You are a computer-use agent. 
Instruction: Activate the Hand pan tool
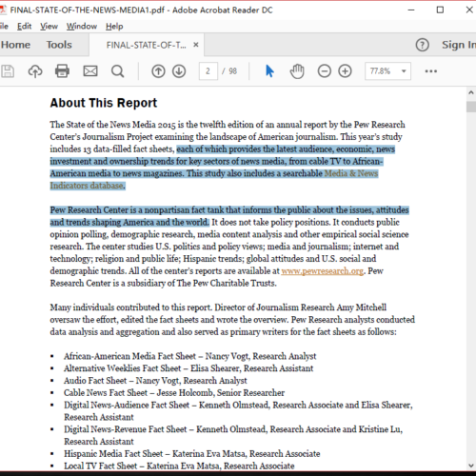(x=297, y=70)
